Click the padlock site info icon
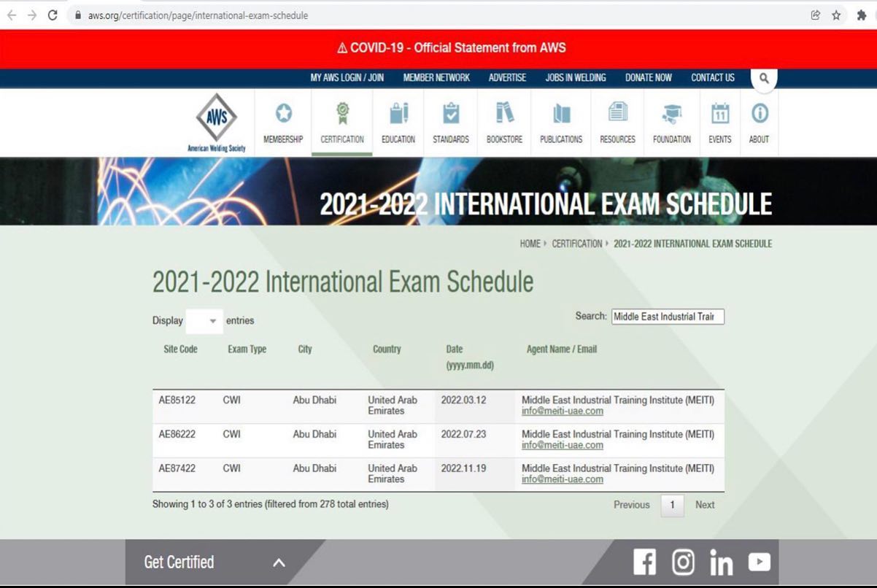Viewport: 877px width, 588px height. point(78,15)
